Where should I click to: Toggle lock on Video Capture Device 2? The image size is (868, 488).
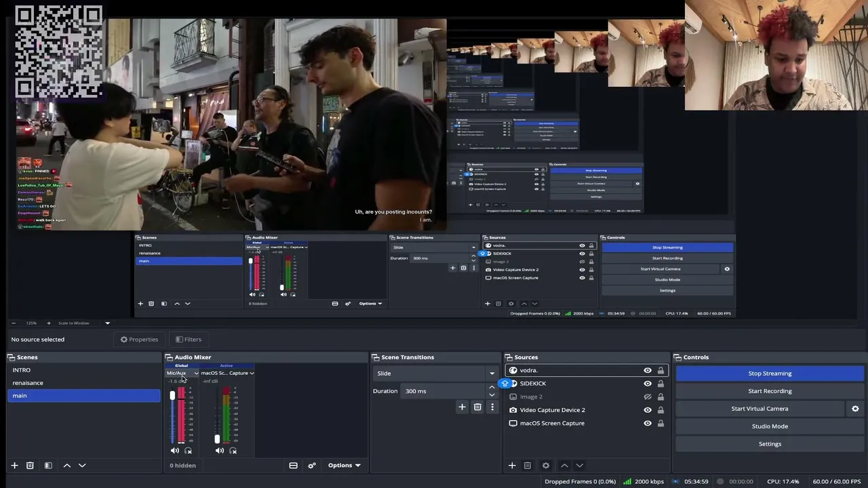(x=660, y=410)
